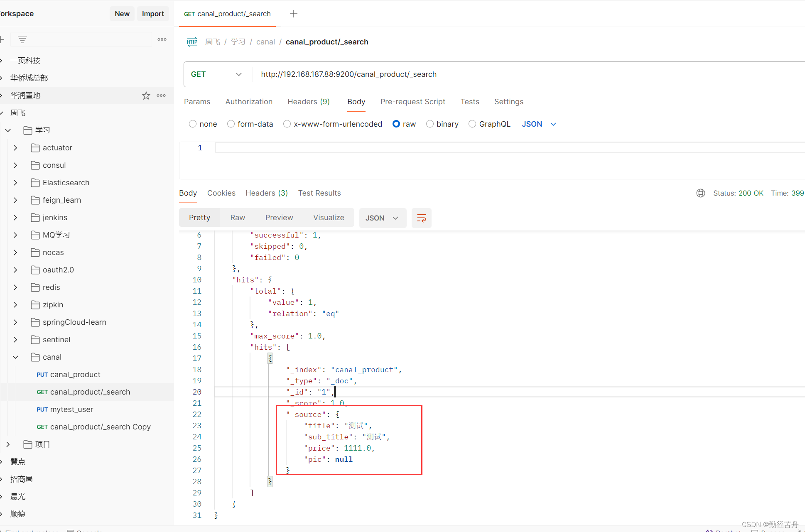
Task: Click the three dots above the collections list
Action: point(162,39)
